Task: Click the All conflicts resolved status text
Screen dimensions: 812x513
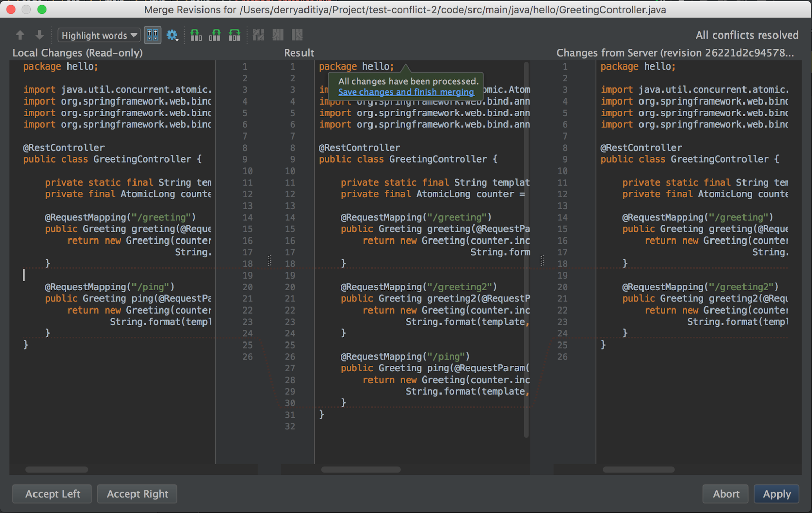Action: pyautogui.click(x=747, y=35)
